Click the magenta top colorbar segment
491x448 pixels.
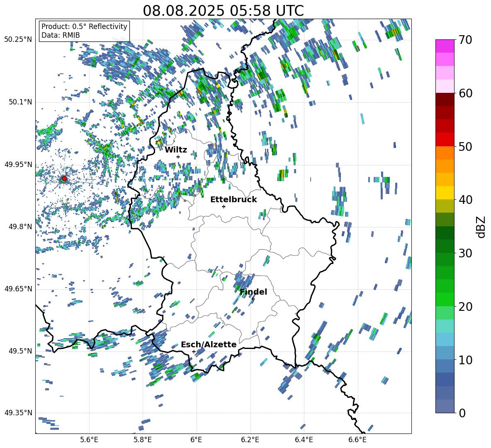[445, 46]
